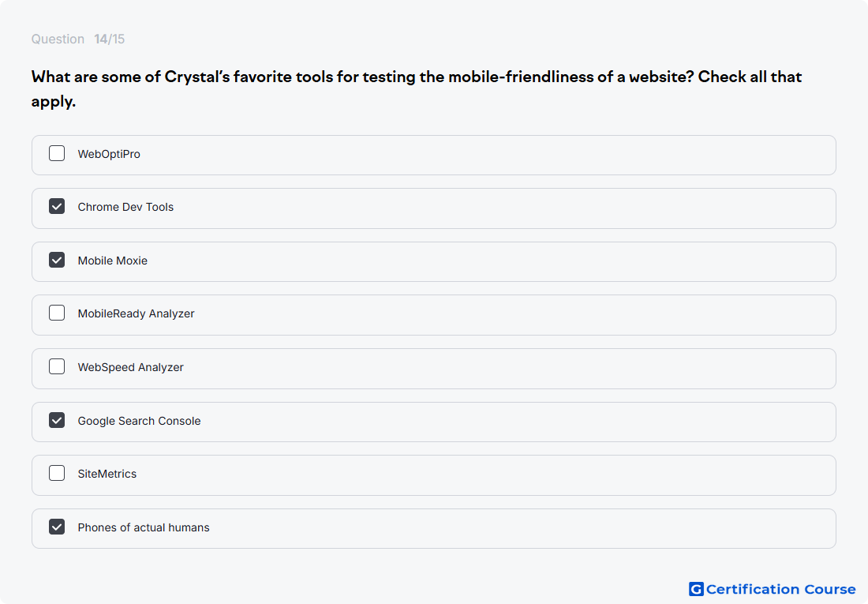
Task: Tick the MobileReady Analyzer checkbox
Action: coord(57,313)
